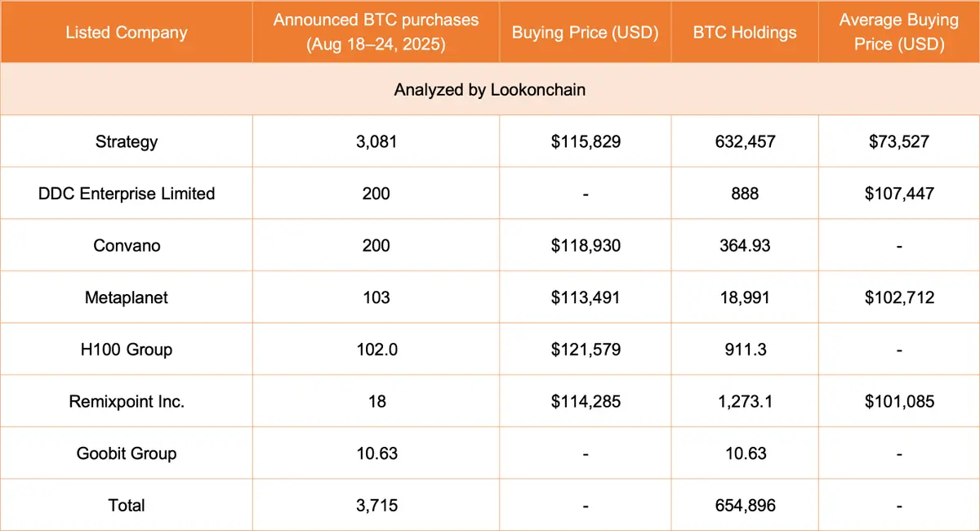Select the BTC Holdings column header
Viewport: 980px width, 531px height.
coord(745,33)
